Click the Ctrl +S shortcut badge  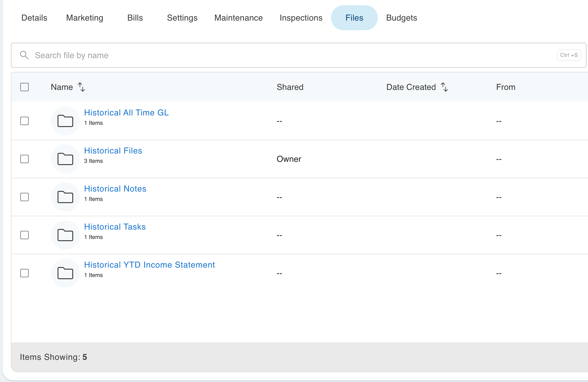click(569, 55)
